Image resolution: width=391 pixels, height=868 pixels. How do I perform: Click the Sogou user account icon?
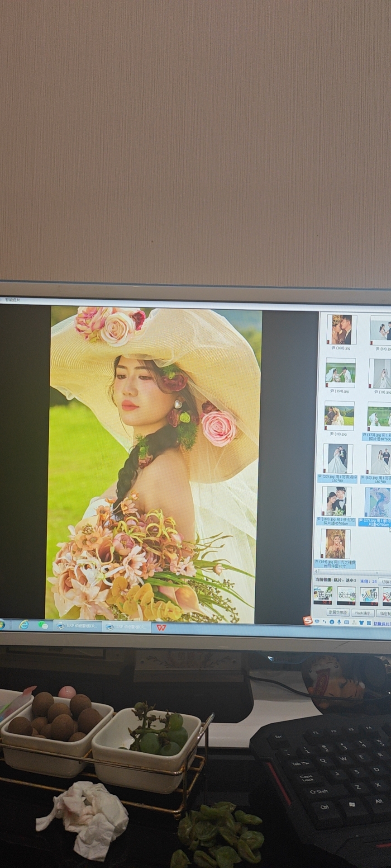pos(354,623)
